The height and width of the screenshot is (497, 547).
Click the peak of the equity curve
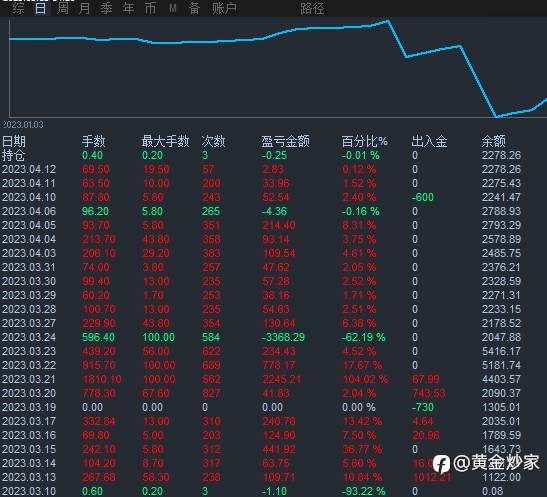pos(388,21)
